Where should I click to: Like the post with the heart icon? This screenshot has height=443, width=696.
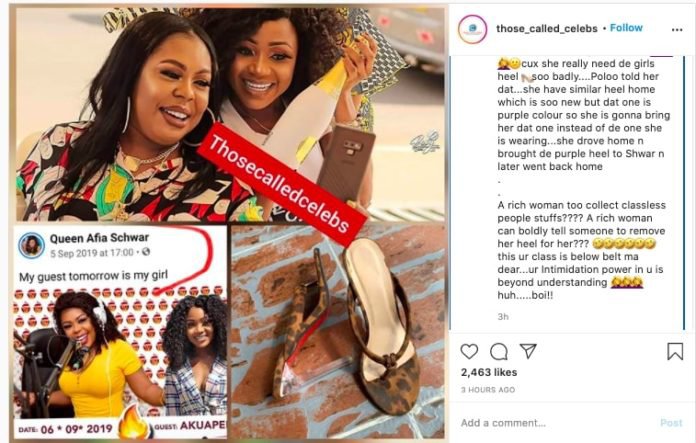pos(469,351)
